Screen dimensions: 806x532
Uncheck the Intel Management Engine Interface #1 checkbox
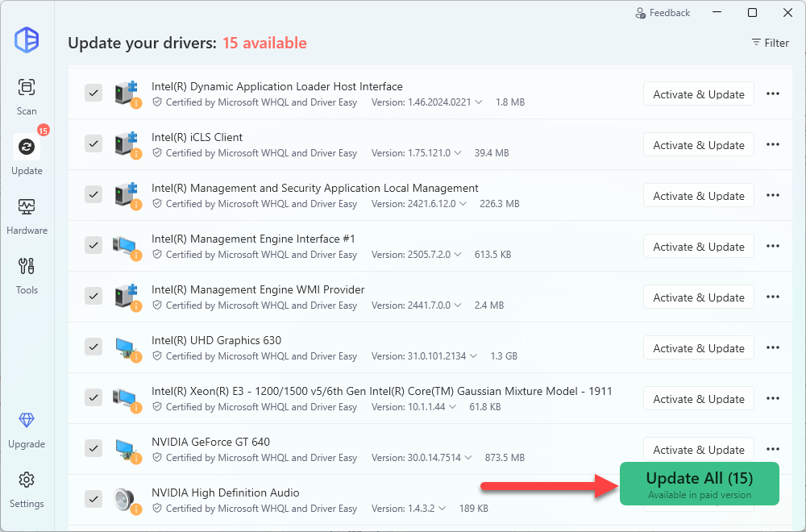93,246
